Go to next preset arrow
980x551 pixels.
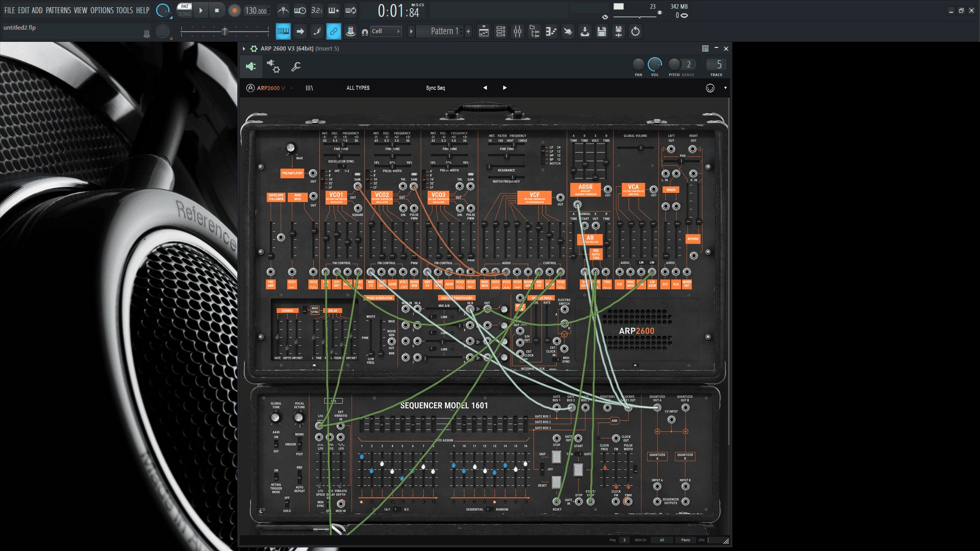[x=505, y=88]
